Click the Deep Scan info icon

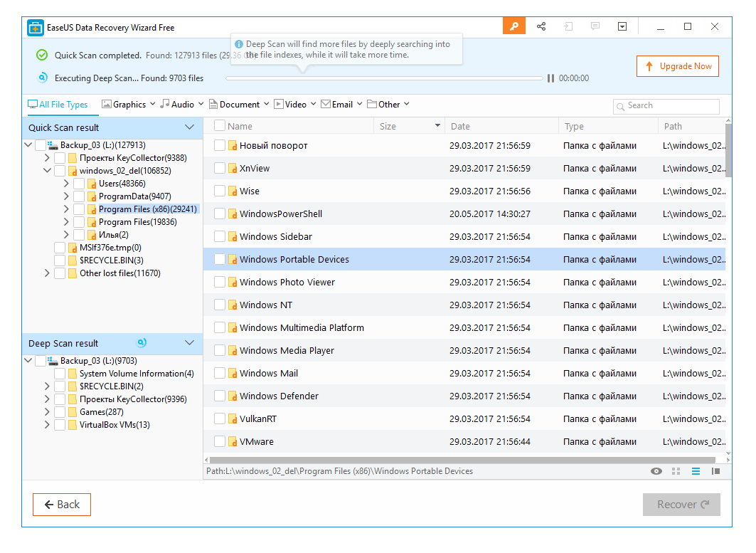point(239,44)
